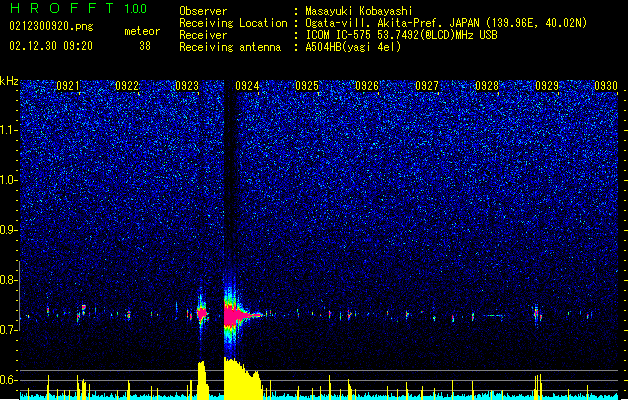Click the Receiving antenna label
The width and height of the screenshot is (629, 400).
click(x=230, y=47)
